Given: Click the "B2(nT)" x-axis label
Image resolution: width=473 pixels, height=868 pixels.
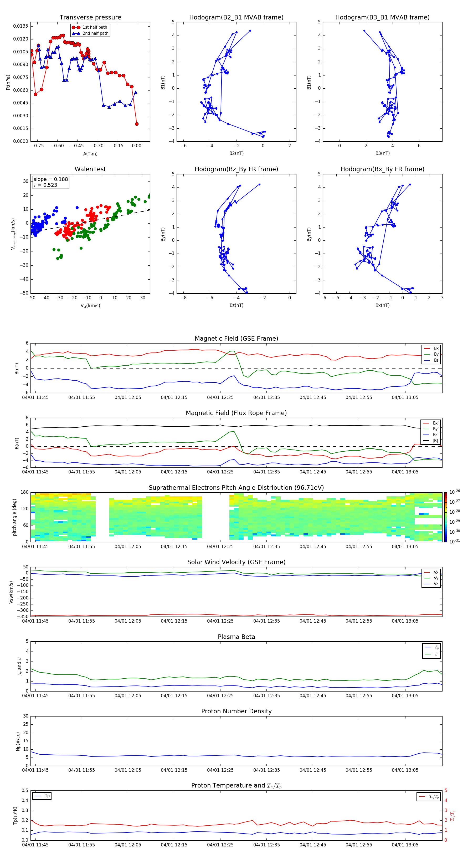Looking at the screenshot, I should 236,153.
